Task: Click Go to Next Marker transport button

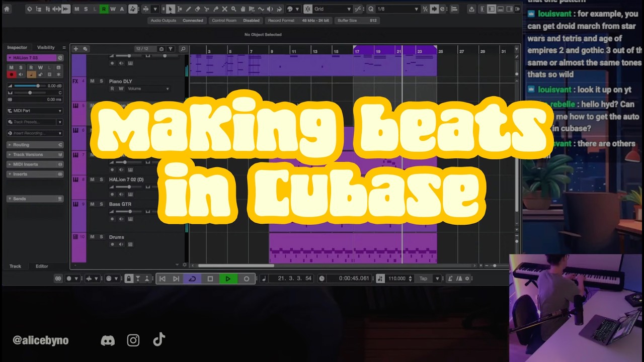Action: point(176,279)
